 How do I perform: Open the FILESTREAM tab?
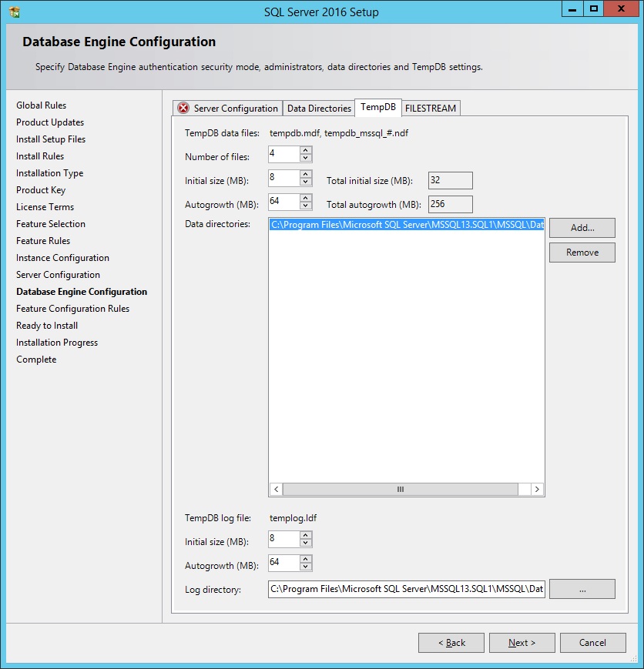tap(431, 108)
